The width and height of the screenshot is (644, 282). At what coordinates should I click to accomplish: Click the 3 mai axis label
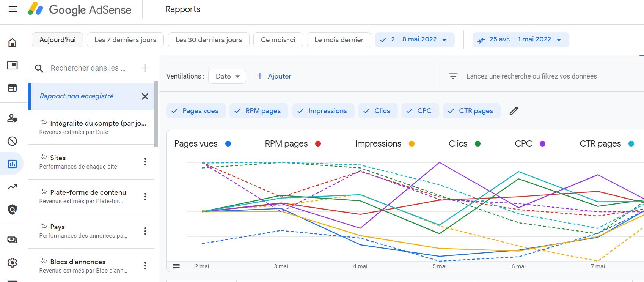tap(281, 266)
